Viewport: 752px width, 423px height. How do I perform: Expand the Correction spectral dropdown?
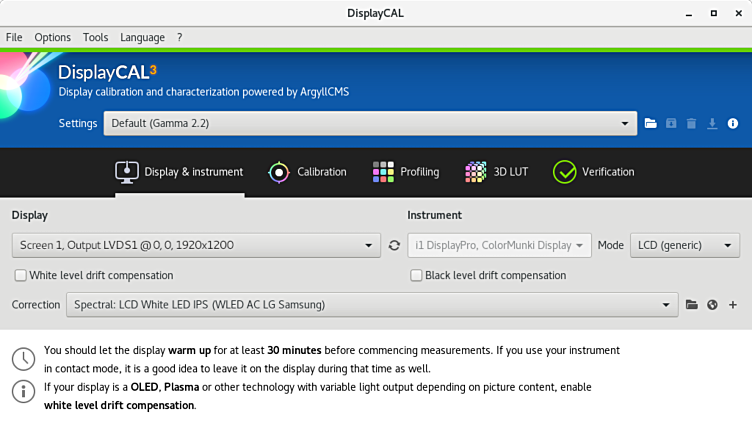(x=372, y=305)
